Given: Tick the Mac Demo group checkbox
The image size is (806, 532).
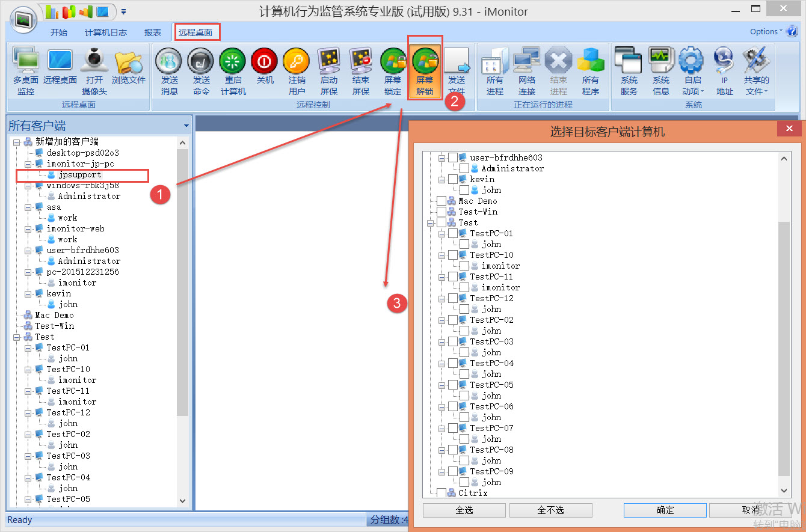Looking at the screenshot, I should point(441,201).
